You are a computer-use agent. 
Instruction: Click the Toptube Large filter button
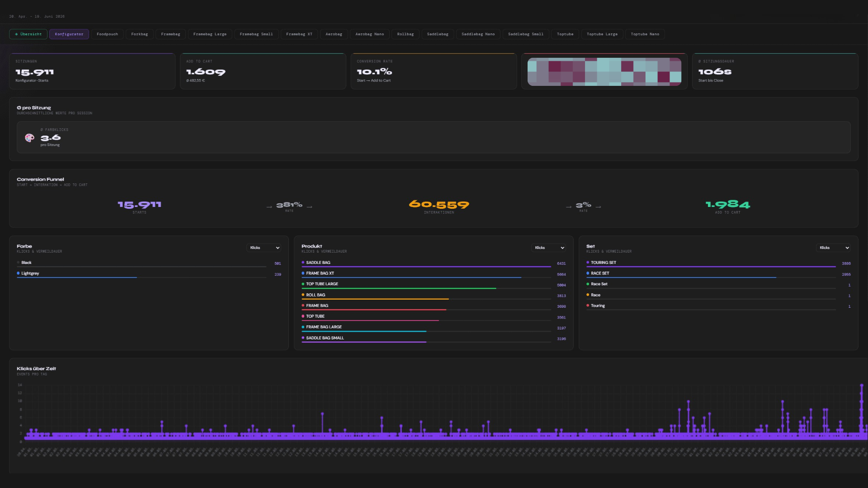pos(602,34)
